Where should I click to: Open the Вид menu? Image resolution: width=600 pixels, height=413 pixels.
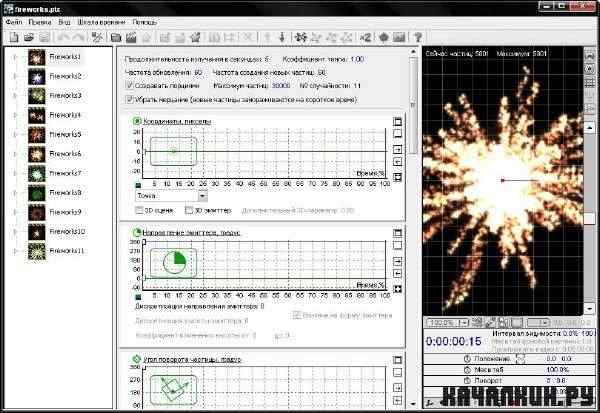click(64, 22)
